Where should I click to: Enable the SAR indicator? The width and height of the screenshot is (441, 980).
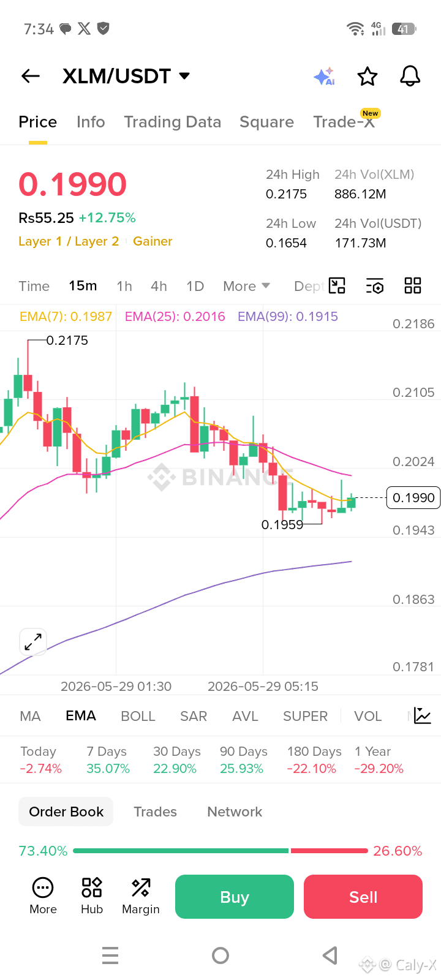[194, 716]
